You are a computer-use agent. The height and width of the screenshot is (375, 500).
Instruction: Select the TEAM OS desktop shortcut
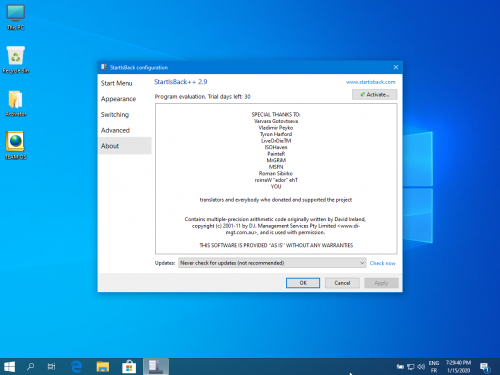(16, 146)
